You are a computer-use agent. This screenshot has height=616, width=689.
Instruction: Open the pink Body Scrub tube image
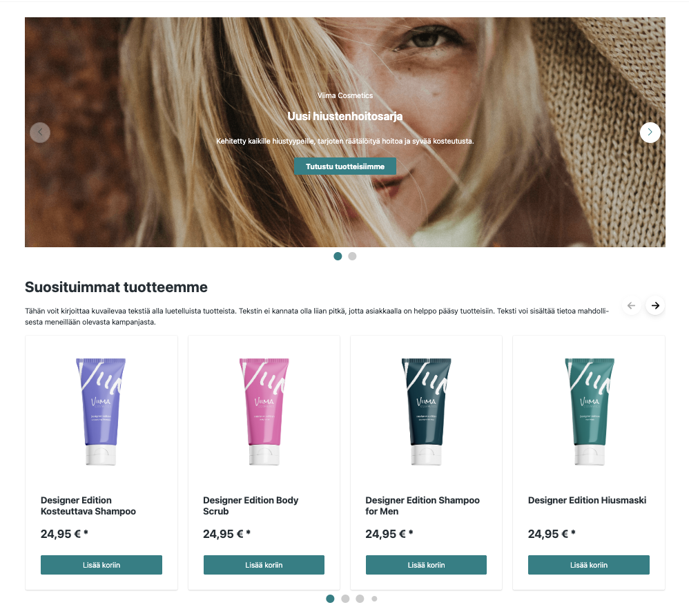click(264, 412)
